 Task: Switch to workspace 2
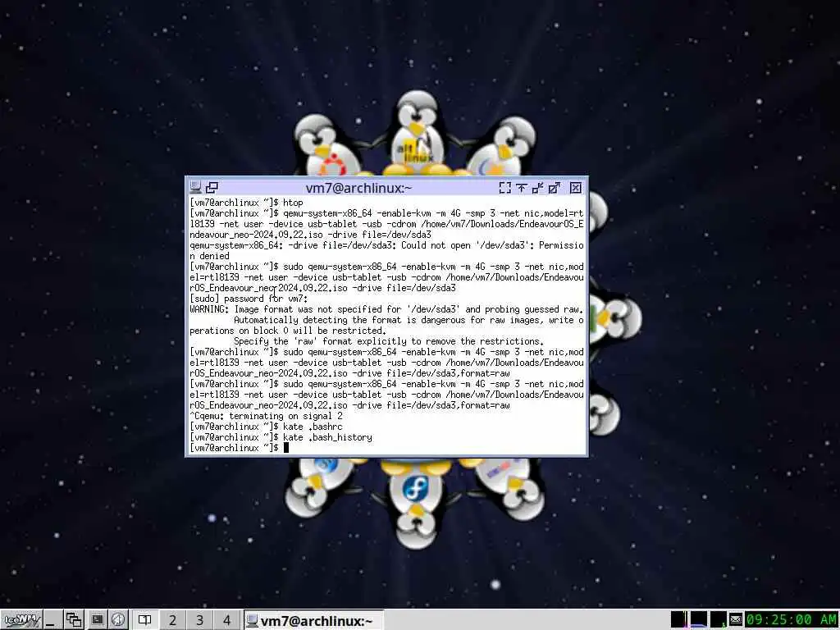point(172,620)
